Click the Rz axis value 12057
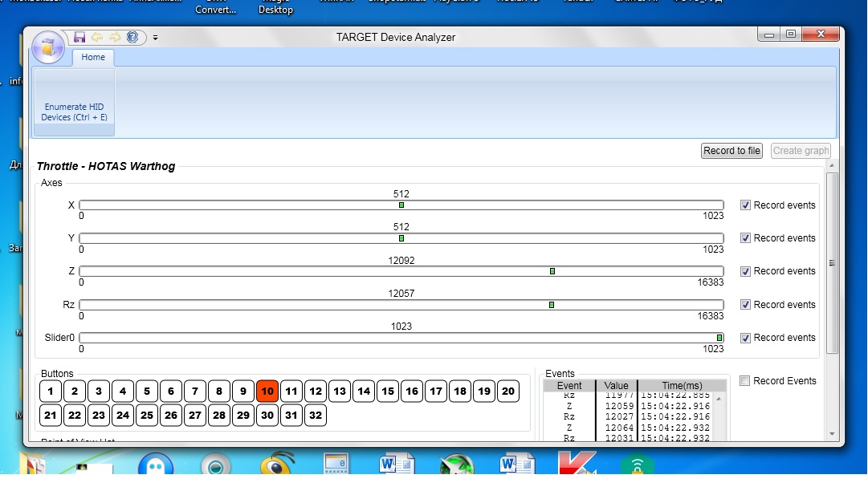This screenshot has height=495, width=868. click(x=401, y=293)
